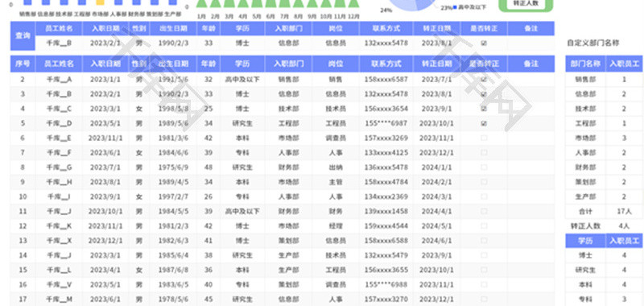Click the 6月 label on the chart axis
Viewport: 644px width, 306px height.
click(x=270, y=17)
